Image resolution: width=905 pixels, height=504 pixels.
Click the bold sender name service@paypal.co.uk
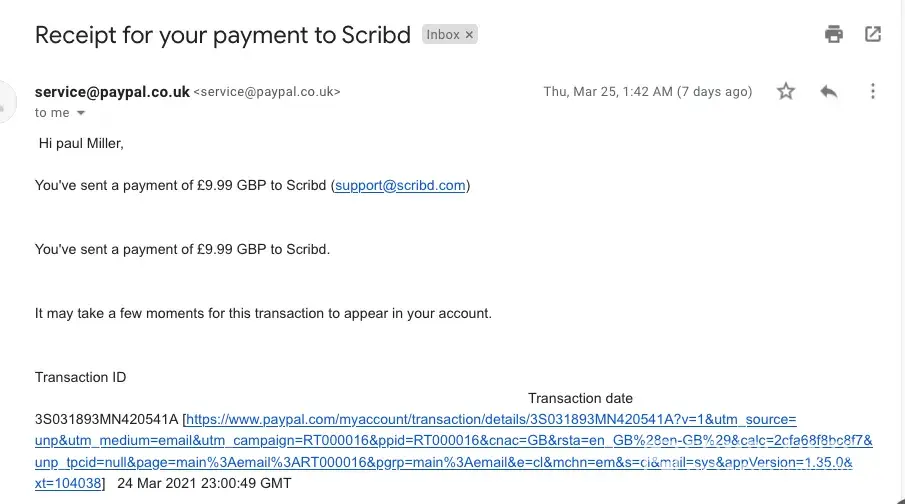pyautogui.click(x=112, y=91)
